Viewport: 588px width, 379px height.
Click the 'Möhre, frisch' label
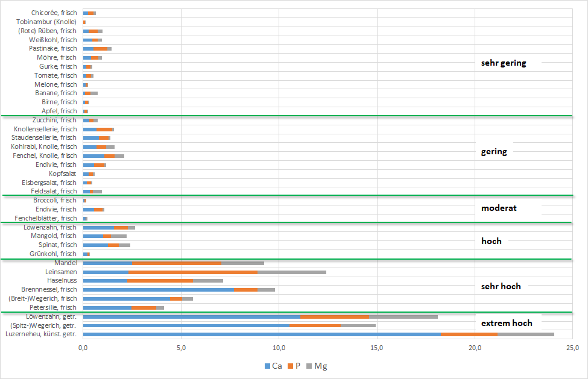[x=57, y=58]
